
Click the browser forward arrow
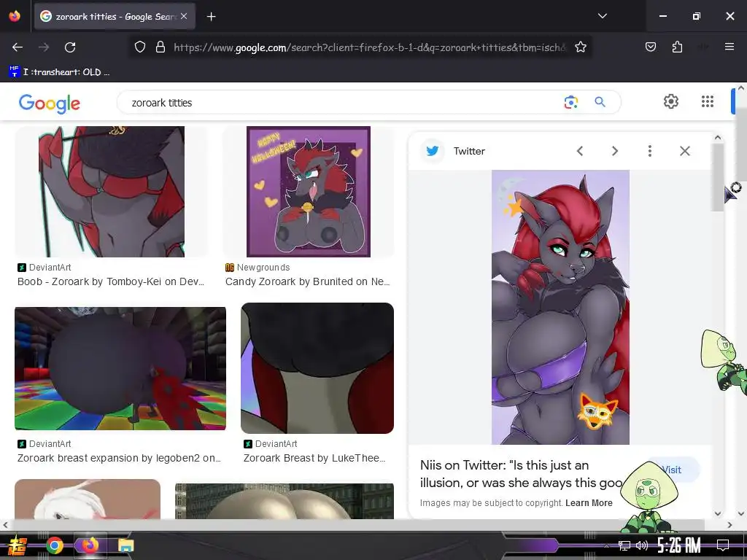pos(44,47)
